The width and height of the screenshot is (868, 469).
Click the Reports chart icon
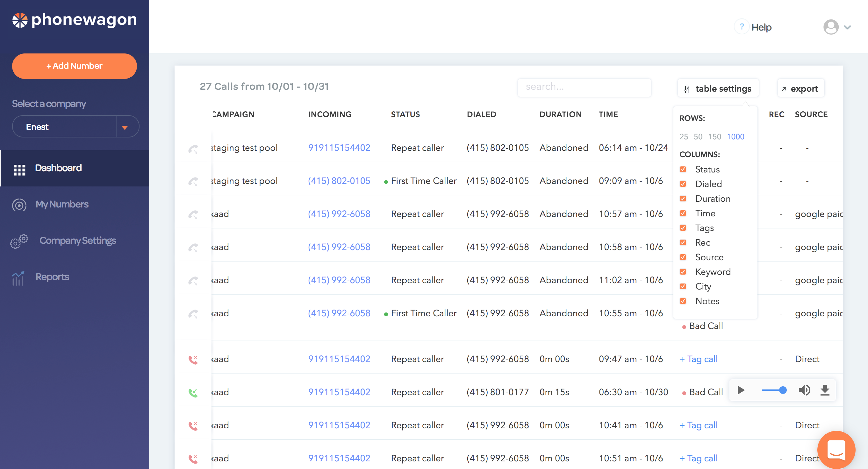pyautogui.click(x=18, y=278)
